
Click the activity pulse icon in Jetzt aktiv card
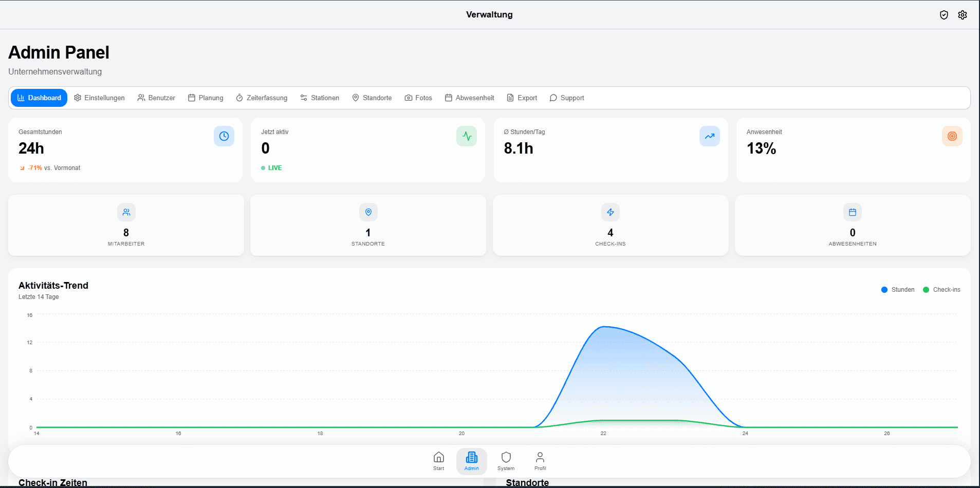coord(467,136)
